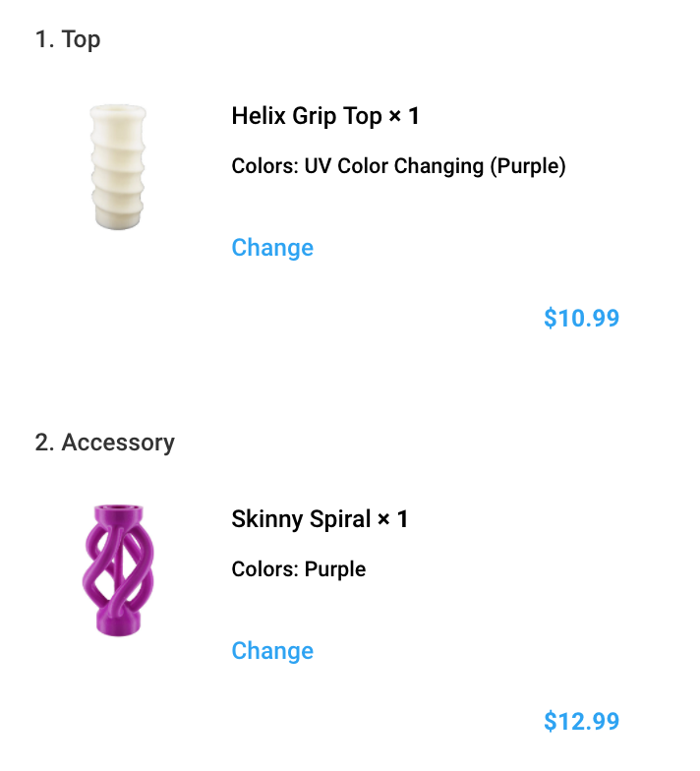700x771 pixels.
Task: Change the Skinny Spiral accessory selection
Action: 272,651
